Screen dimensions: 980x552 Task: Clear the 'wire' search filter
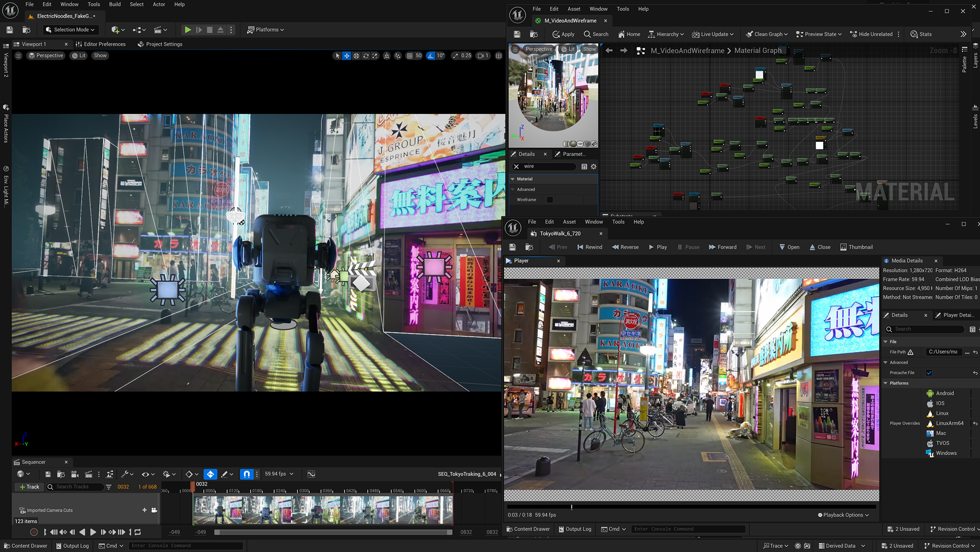point(516,166)
